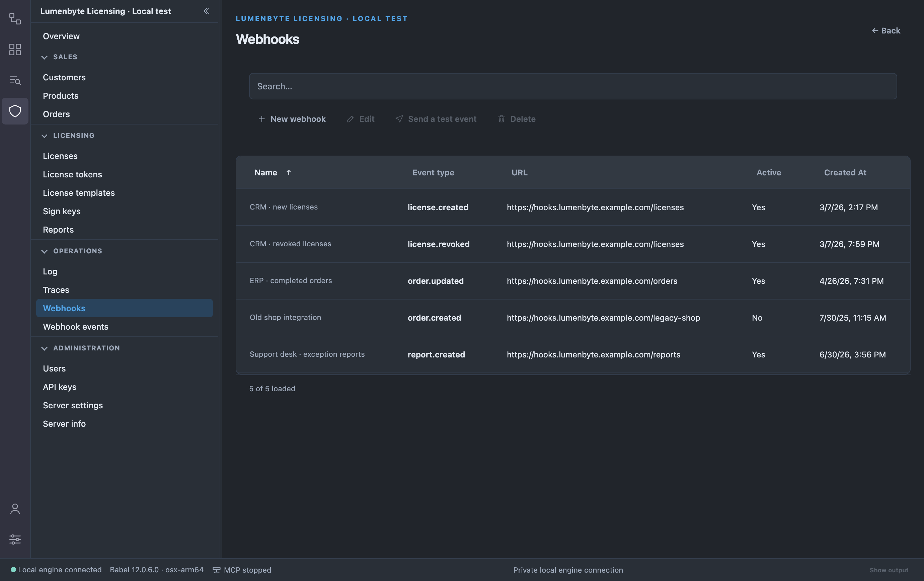Click the Edit webhook button
The width and height of the screenshot is (924, 581).
361,119
